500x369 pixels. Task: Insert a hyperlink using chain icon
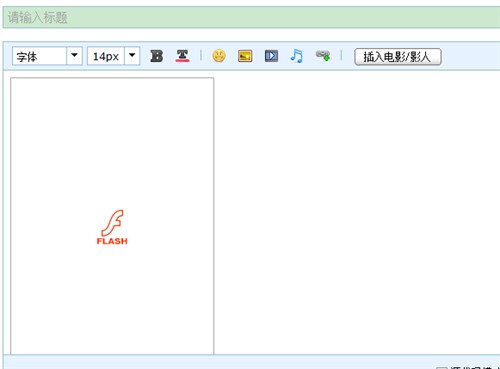[323, 55]
